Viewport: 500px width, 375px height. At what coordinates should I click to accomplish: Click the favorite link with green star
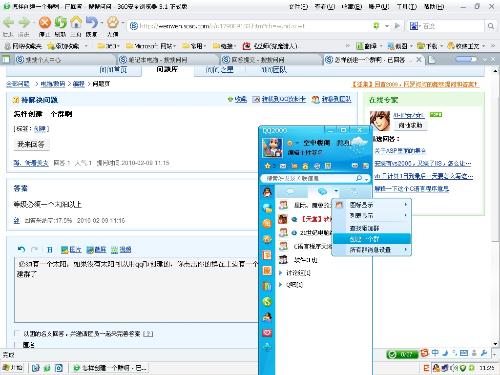[237, 99]
